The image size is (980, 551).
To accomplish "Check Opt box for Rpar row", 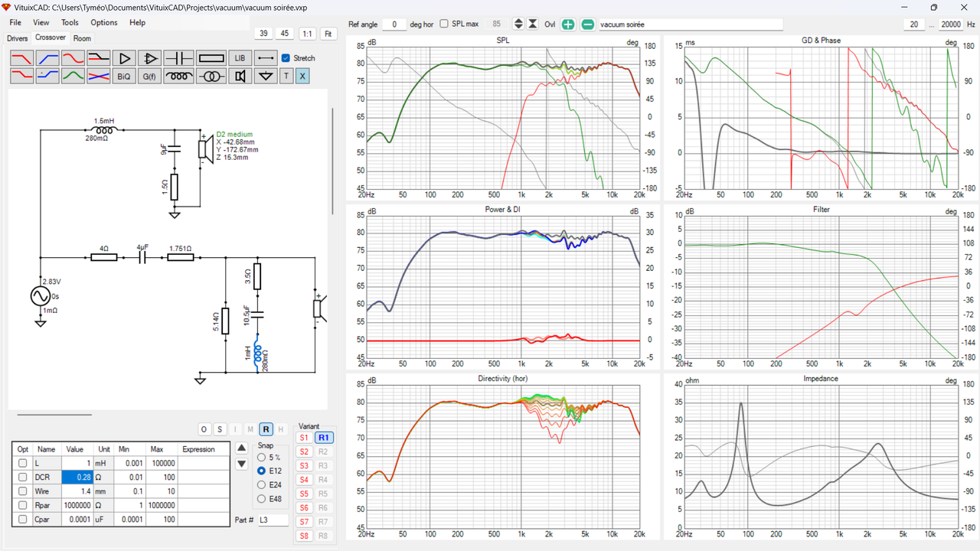I will [22, 505].
